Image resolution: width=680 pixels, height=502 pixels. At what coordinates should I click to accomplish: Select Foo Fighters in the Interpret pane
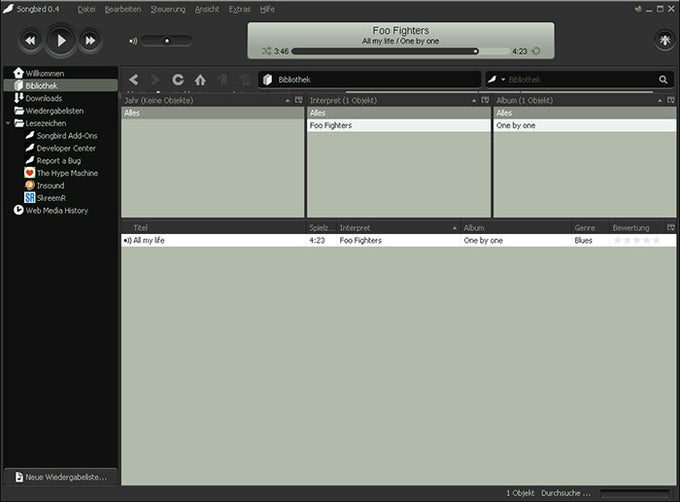coord(399,125)
